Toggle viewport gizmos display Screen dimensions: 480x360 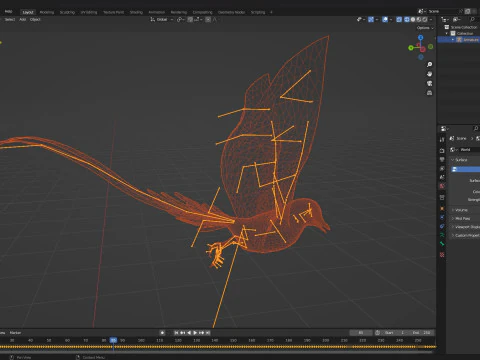(371, 20)
